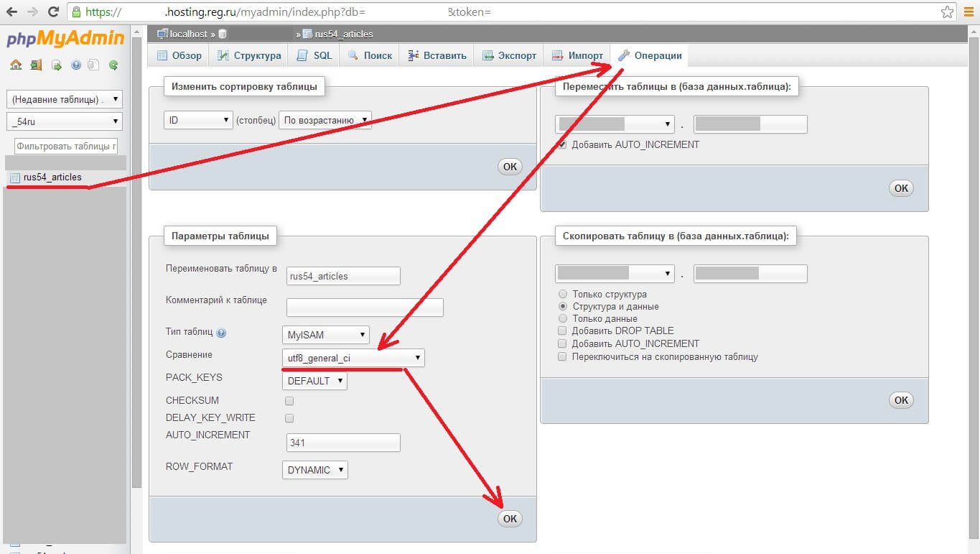Viewport: 980px width, 554px height.
Task: Open localhost breadcrumb link
Action: coord(188,34)
